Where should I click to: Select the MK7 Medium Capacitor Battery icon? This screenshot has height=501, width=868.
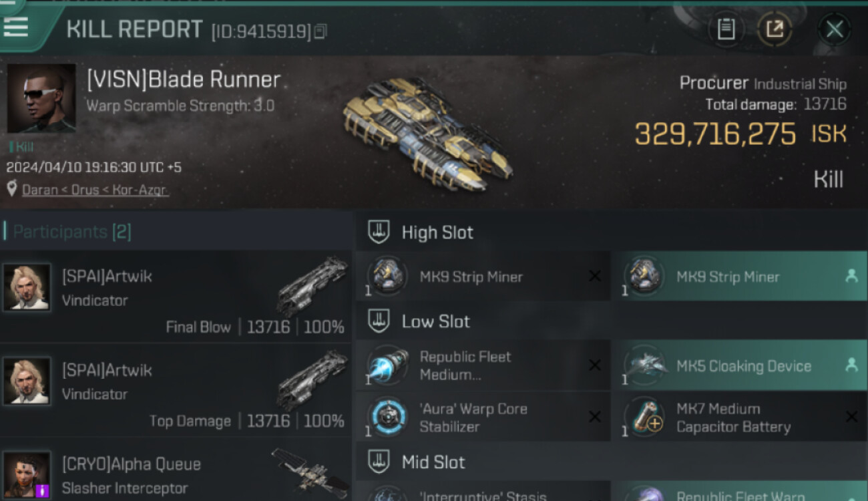point(645,417)
